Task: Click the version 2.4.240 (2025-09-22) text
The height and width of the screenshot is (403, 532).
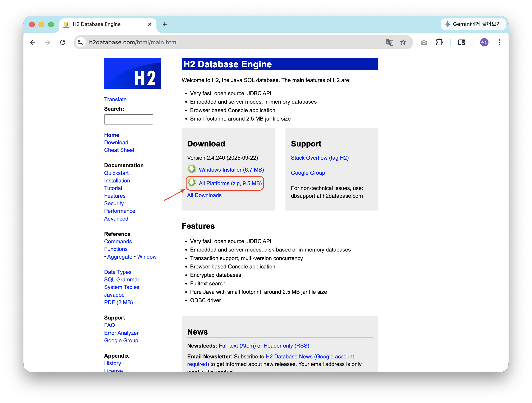Action: point(223,158)
